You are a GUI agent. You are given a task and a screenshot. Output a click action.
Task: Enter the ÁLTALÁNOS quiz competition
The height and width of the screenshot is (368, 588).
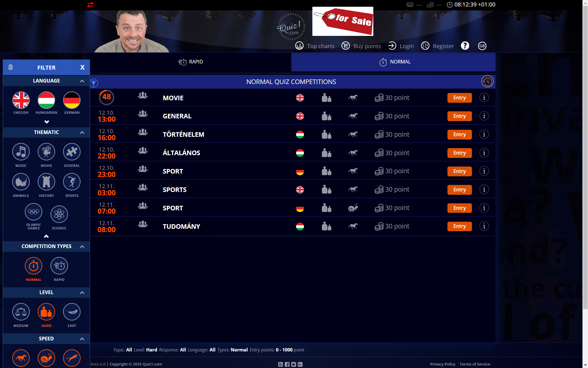pyautogui.click(x=459, y=153)
